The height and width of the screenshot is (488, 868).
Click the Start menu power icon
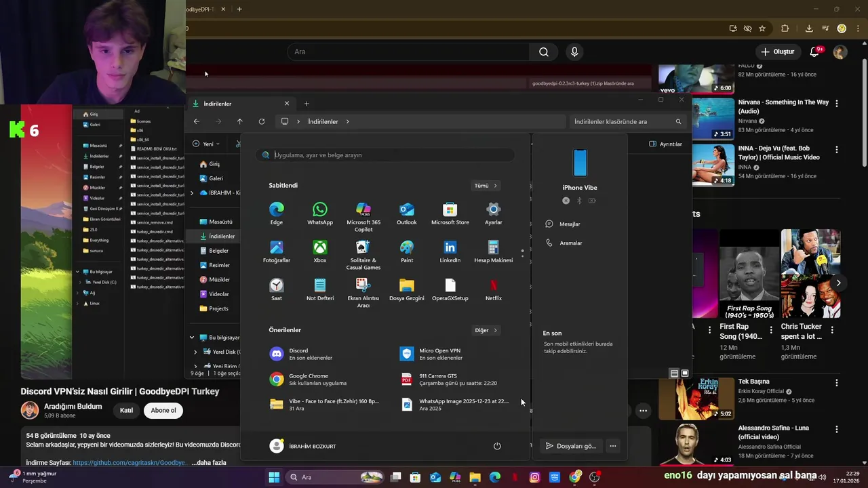(x=497, y=446)
